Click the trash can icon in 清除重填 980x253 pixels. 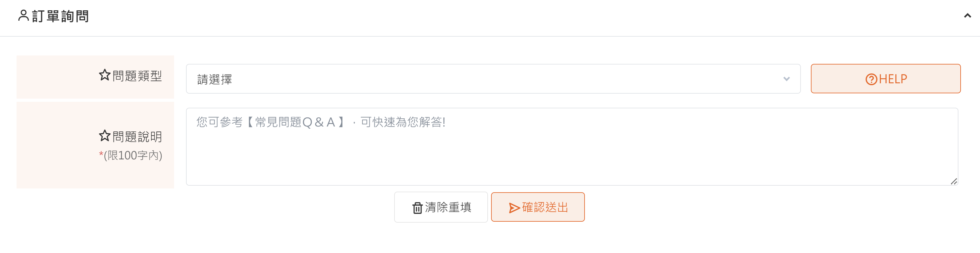coord(417,208)
